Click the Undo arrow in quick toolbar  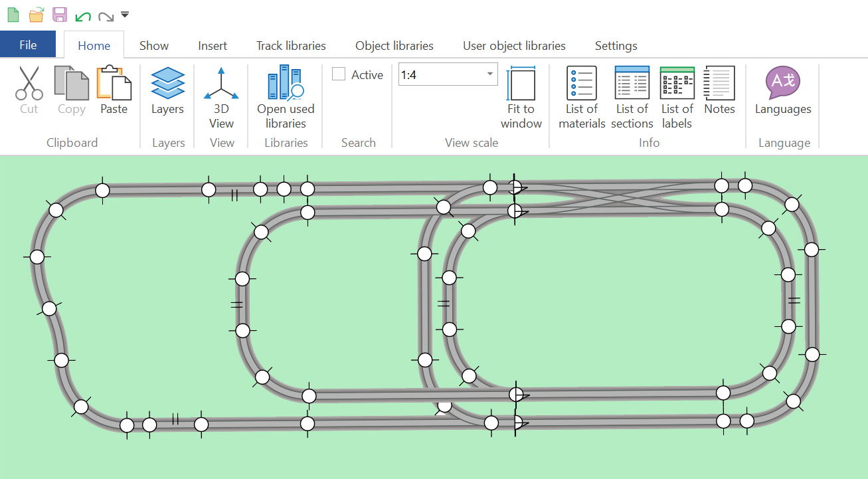tap(83, 15)
